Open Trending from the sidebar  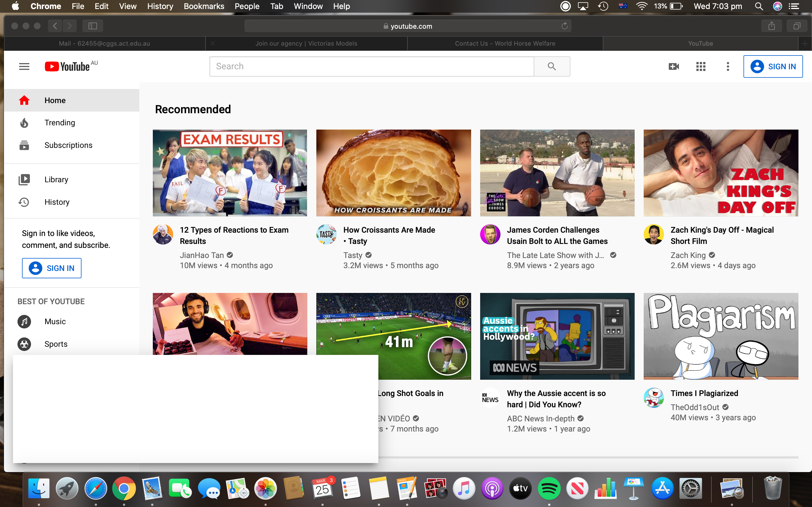click(60, 123)
